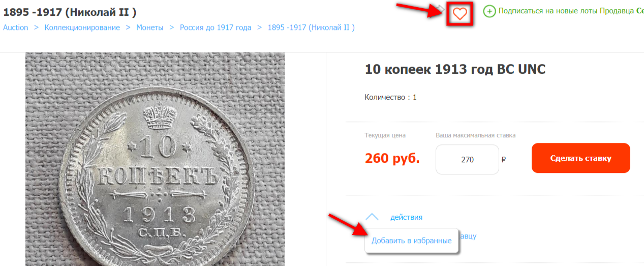Click the действия link
The height and width of the screenshot is (266, 644).
click(x=406, y=217)
